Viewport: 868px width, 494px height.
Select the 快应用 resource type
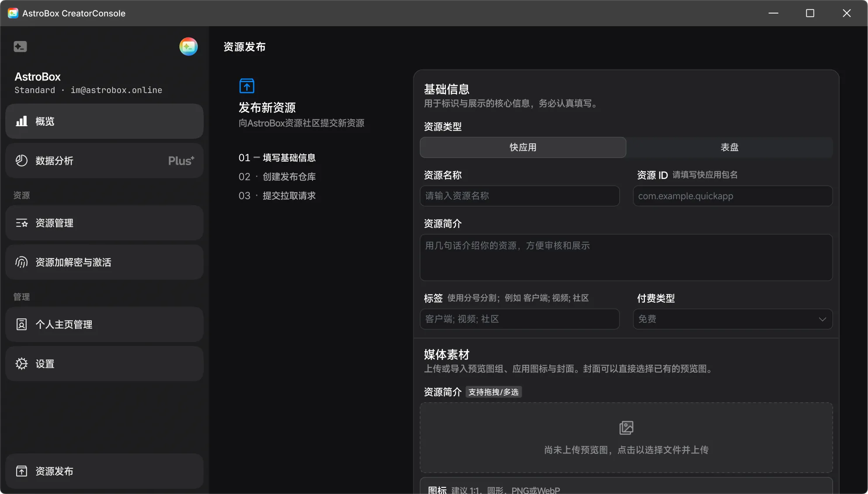pos(523,147)
